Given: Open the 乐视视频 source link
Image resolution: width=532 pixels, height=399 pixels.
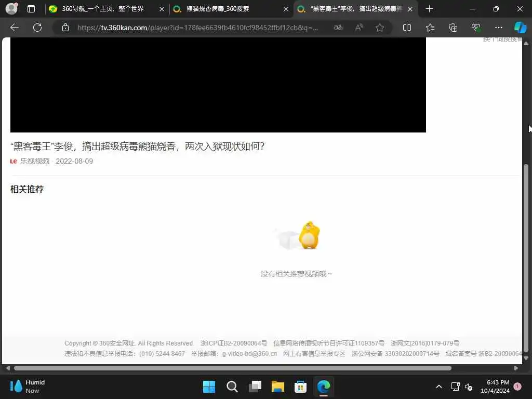Looking at the screenshot, I should click(34, 161).
